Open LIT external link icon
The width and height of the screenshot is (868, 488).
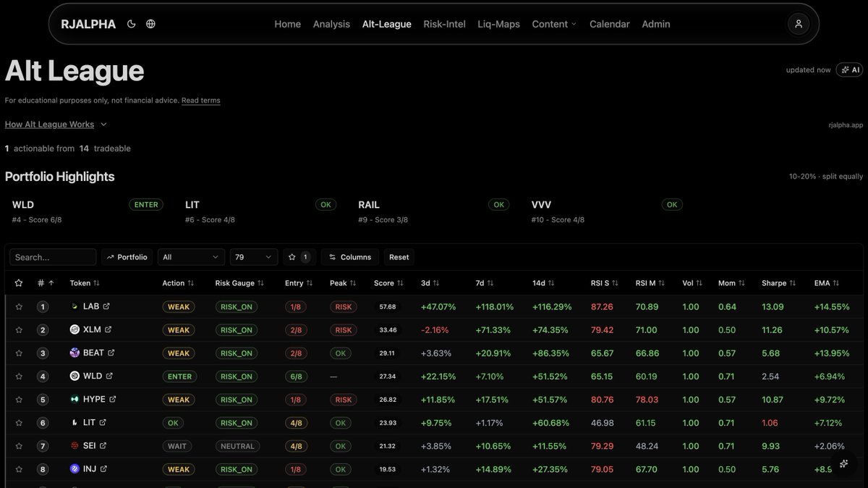tap(103, 422)
